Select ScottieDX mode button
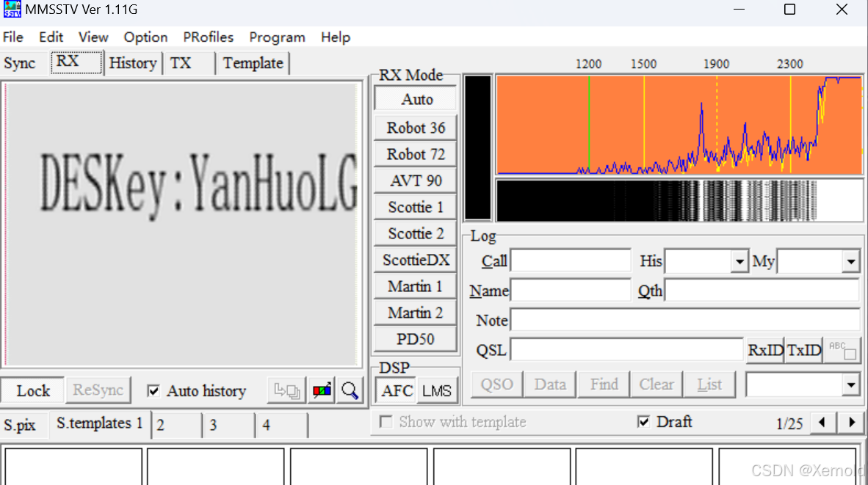Screen dimensions: 868x485 click(416, 260)
